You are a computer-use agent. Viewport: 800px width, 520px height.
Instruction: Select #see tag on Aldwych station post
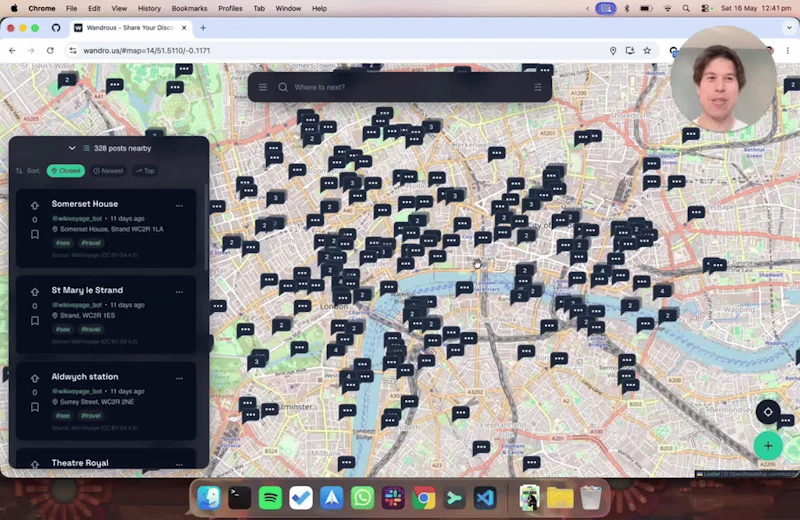click(x=63, y=415)
